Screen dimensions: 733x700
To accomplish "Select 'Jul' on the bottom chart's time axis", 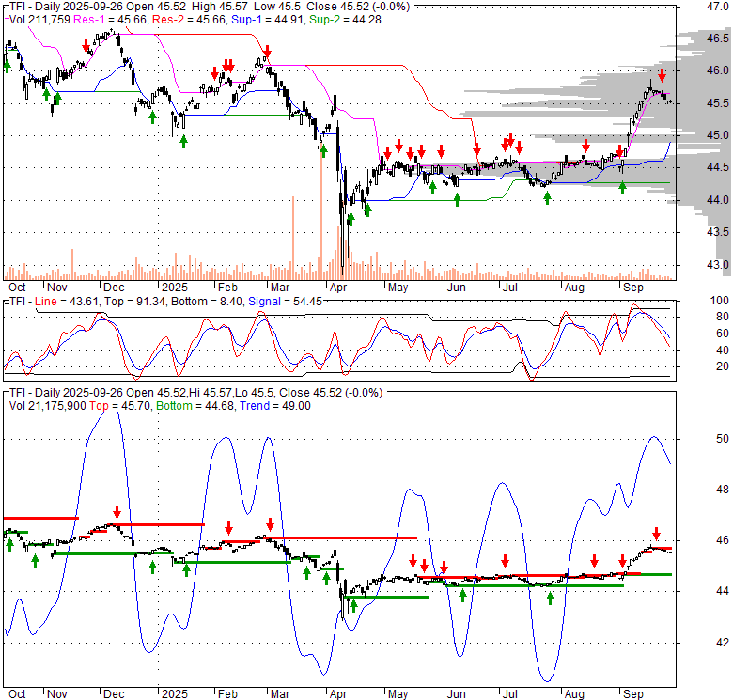I will tap(510, 694).
